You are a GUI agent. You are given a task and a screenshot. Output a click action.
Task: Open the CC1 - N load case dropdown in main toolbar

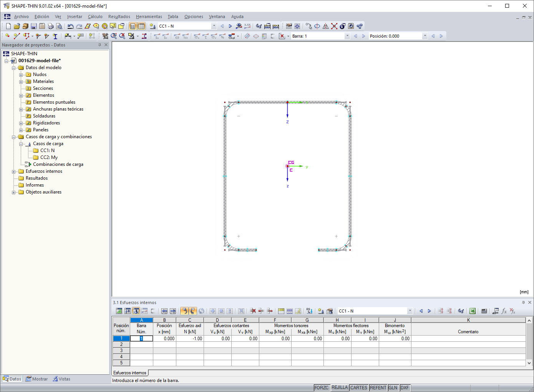214,26
